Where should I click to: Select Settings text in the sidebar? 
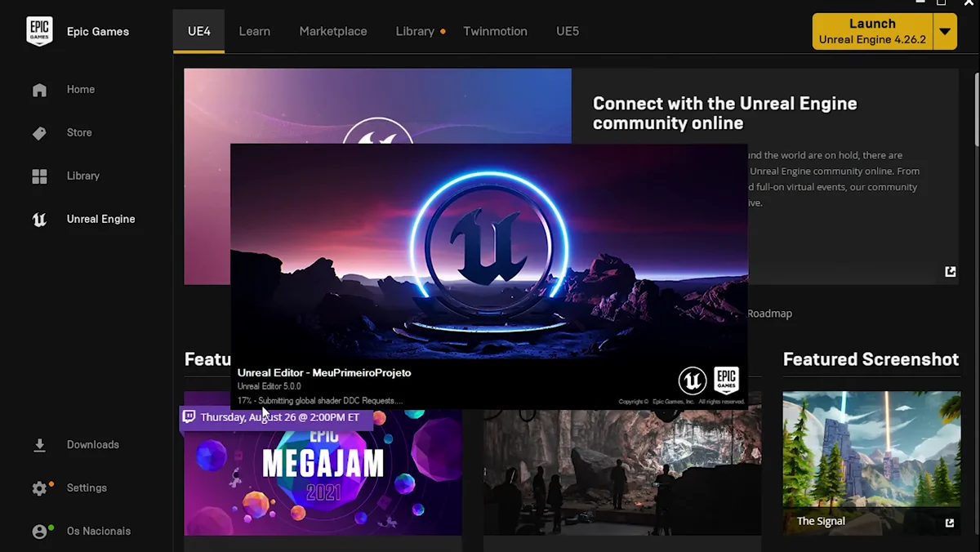[87, 488]
